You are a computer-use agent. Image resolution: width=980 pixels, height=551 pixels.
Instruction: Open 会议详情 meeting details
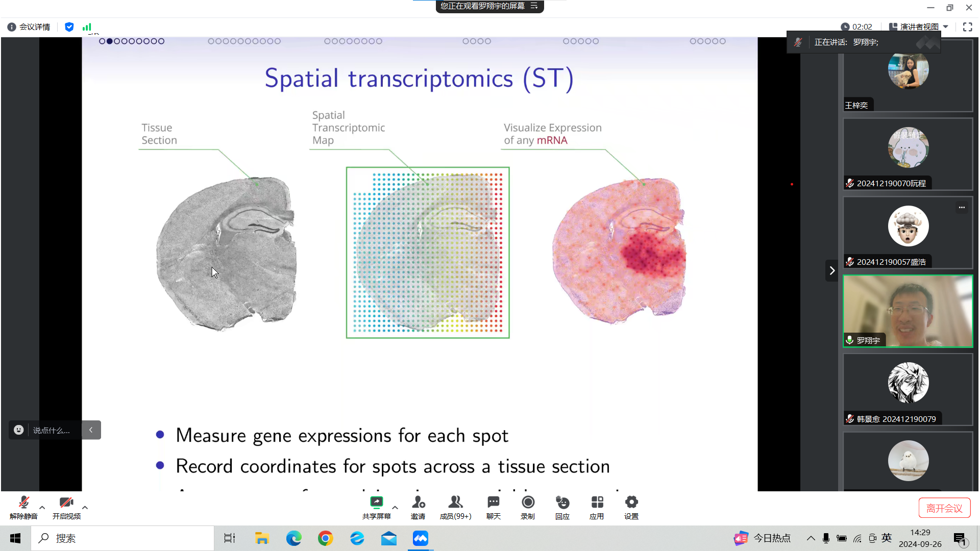tap(29, 27)
